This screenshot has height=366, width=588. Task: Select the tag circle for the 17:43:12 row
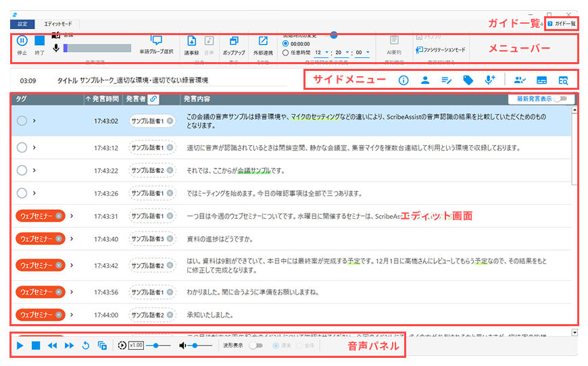pyautogui.click(x=22, y=148)
